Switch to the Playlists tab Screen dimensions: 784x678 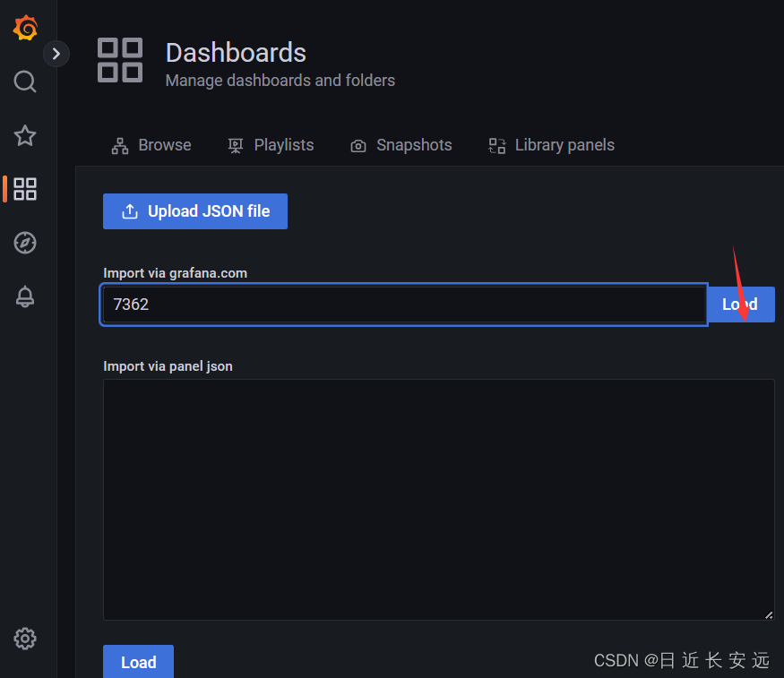(271, 145)
